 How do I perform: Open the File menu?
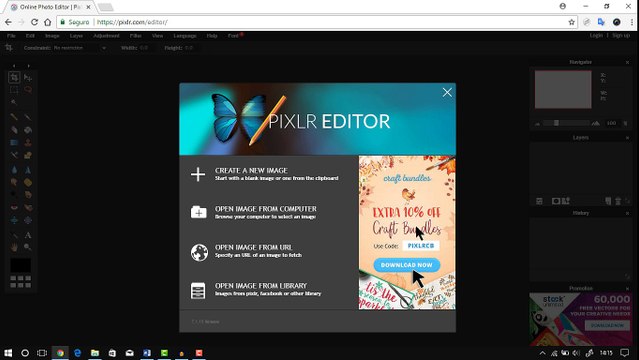click(11, 36)
